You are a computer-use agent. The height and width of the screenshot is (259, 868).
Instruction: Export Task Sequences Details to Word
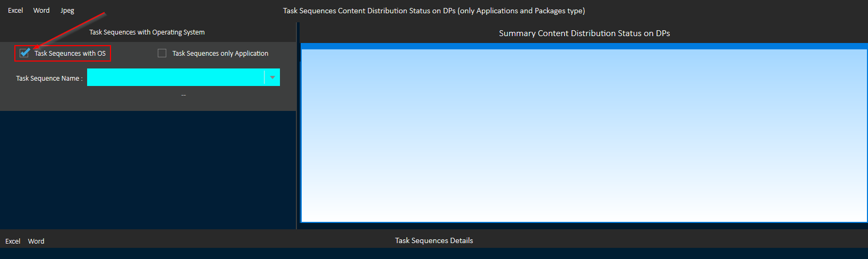coord(36,241)
